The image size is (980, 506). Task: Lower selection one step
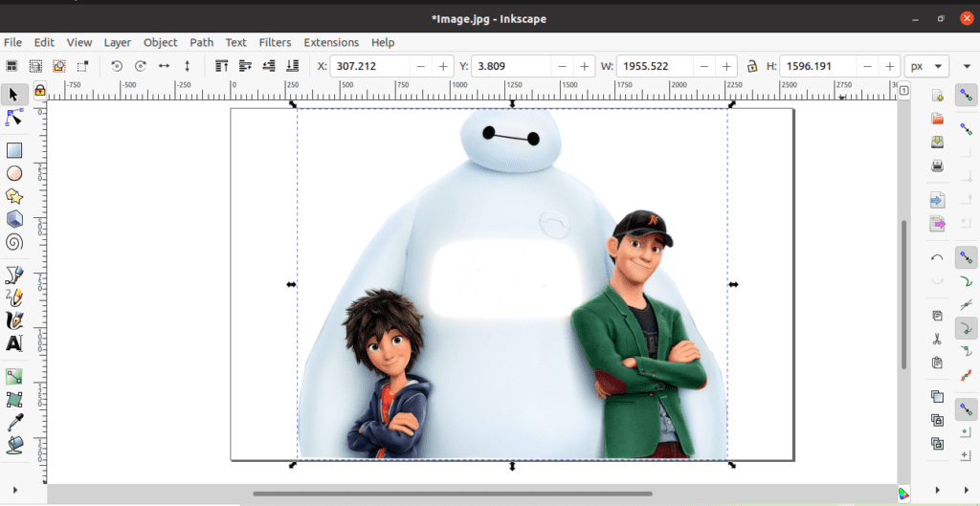coord(269,66)
